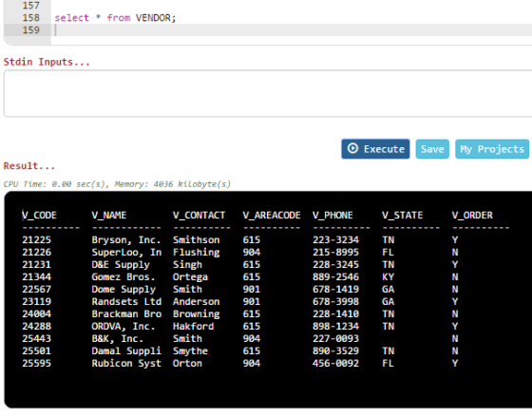Click the 'select * from VENDOR;' code line
This screenshot has width=532, height=416.
pos(115,18)
